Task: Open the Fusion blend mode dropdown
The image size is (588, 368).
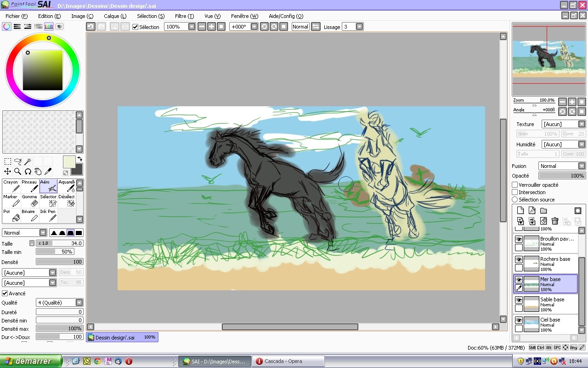Action: point(582,166)
